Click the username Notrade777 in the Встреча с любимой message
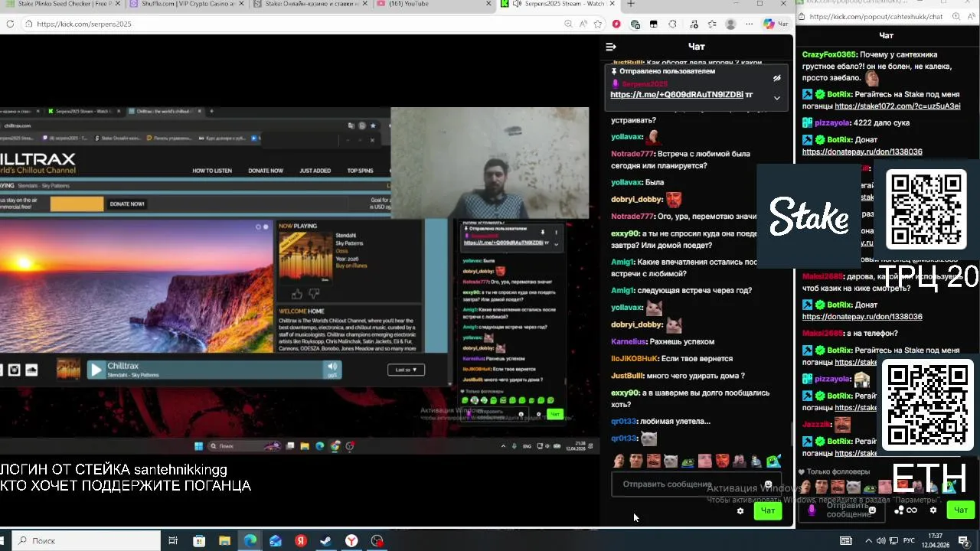Image resolution: width=980 pixels, height=551 pixels. (632, 154)
